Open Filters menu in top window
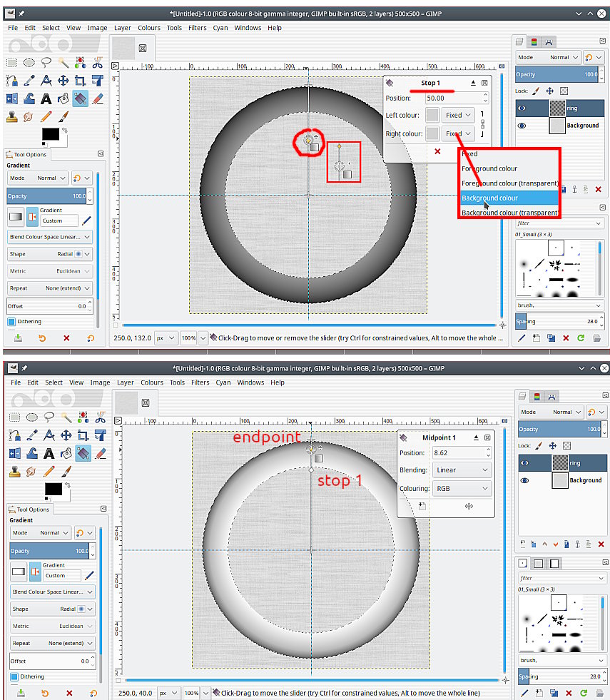This screenshot has width=610, height=700. 197,28
